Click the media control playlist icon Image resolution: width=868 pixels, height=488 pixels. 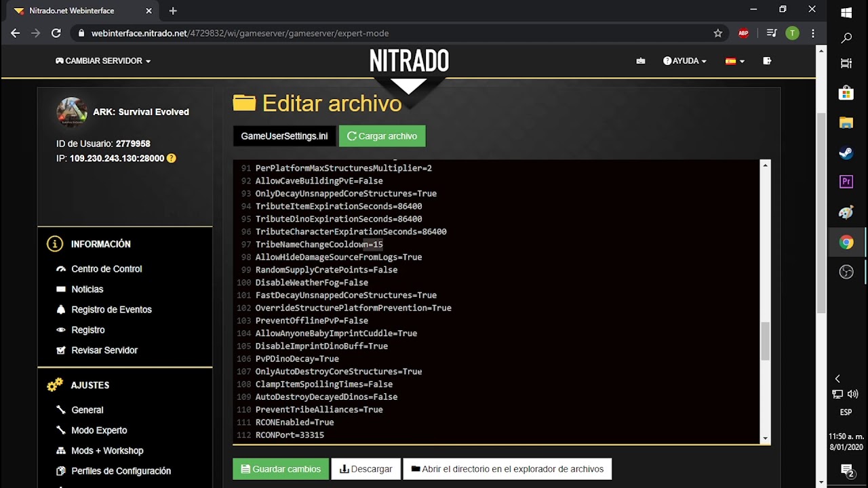tap(771, 33)
